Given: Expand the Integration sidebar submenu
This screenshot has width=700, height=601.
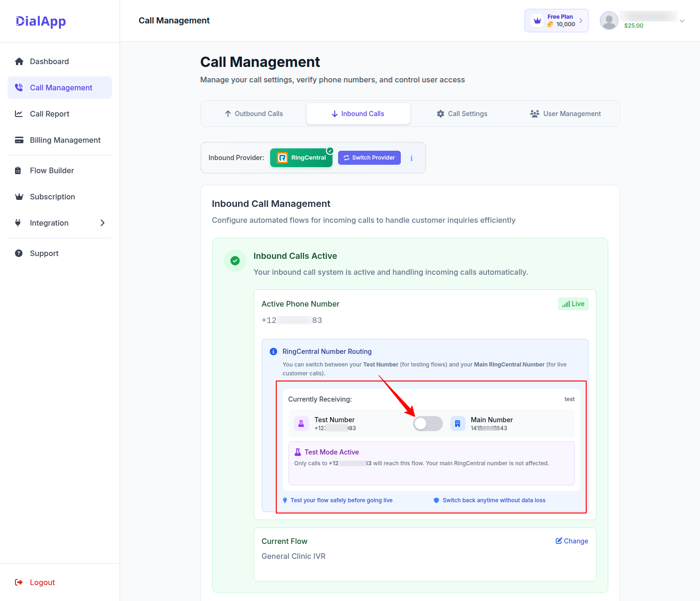Looking at the screenshot, I should point(103,223).
